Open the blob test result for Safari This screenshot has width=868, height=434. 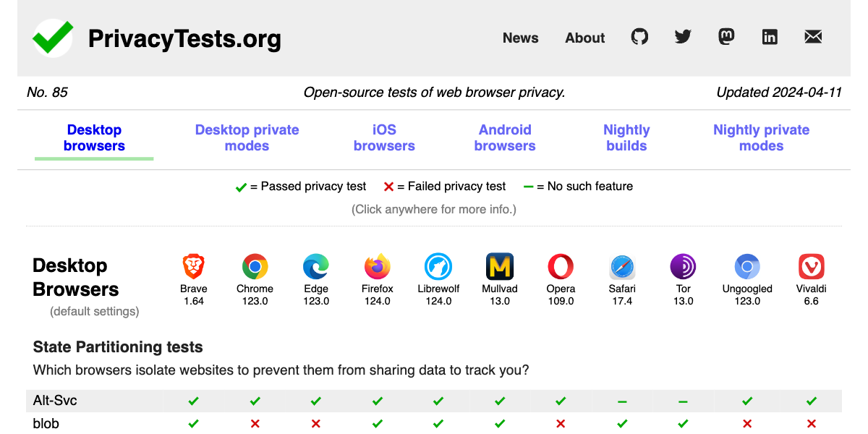(x=622, y=424)
